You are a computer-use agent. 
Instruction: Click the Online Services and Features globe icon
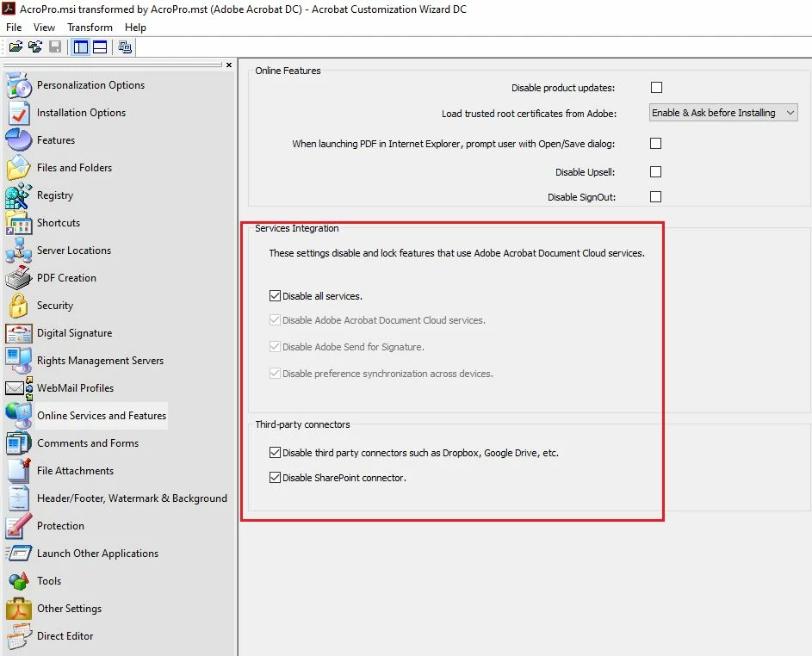pos(19,415)
